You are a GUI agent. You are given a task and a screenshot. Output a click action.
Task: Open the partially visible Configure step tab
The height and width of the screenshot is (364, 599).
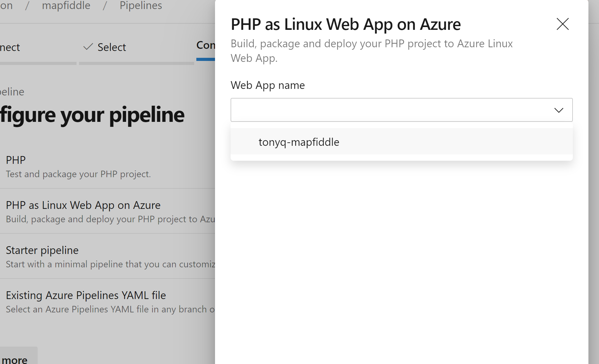tap(205, 45)
